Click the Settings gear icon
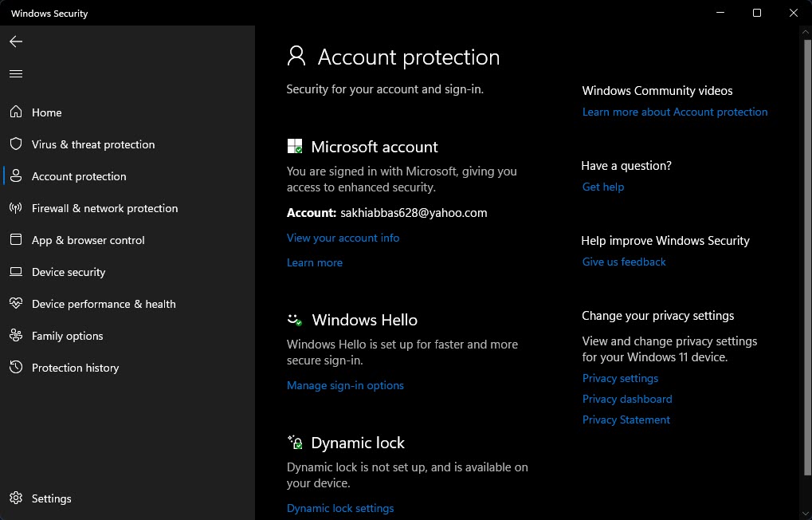Screen dimensions: 812x520 click(16, 498)
